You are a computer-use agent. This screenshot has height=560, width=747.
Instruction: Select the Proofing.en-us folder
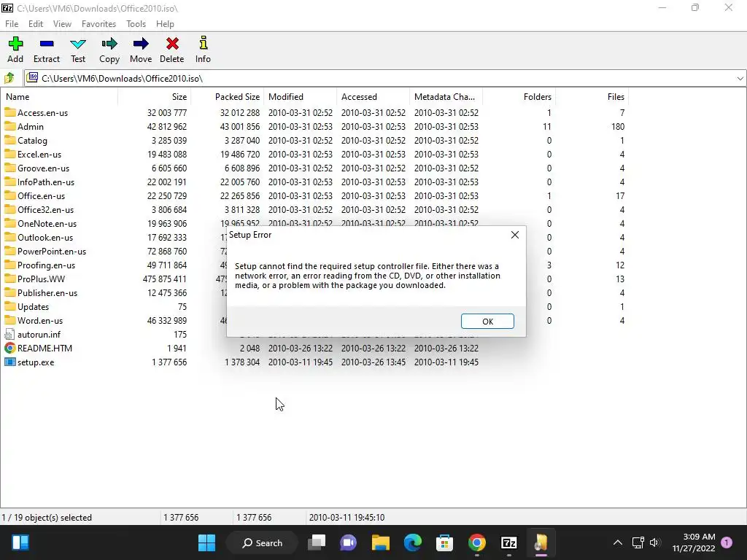[x=39, y=265]
